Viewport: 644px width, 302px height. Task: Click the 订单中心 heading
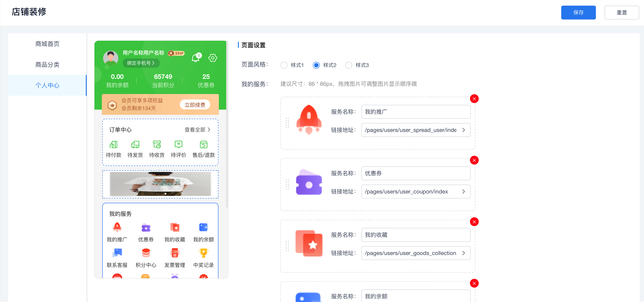[120, 130]
